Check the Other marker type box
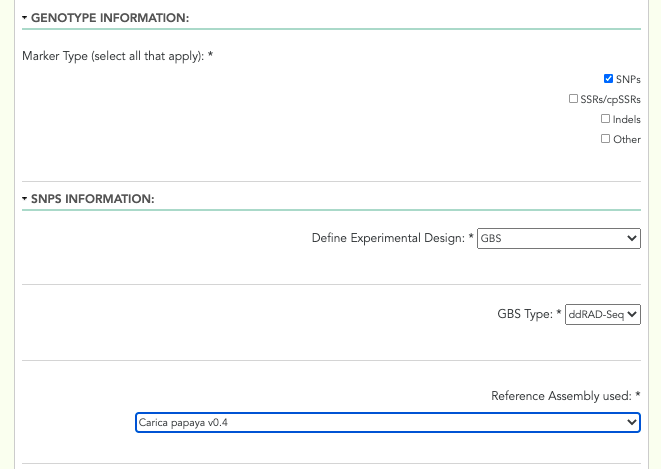Screen dimensions: 661x469 pyautogui.click(x=605, y=139)
